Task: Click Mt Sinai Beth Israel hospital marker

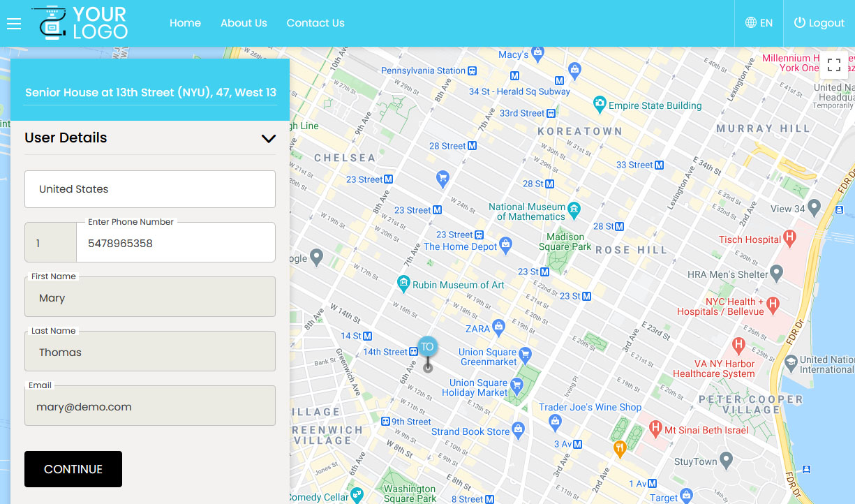Action: point(655,427)
